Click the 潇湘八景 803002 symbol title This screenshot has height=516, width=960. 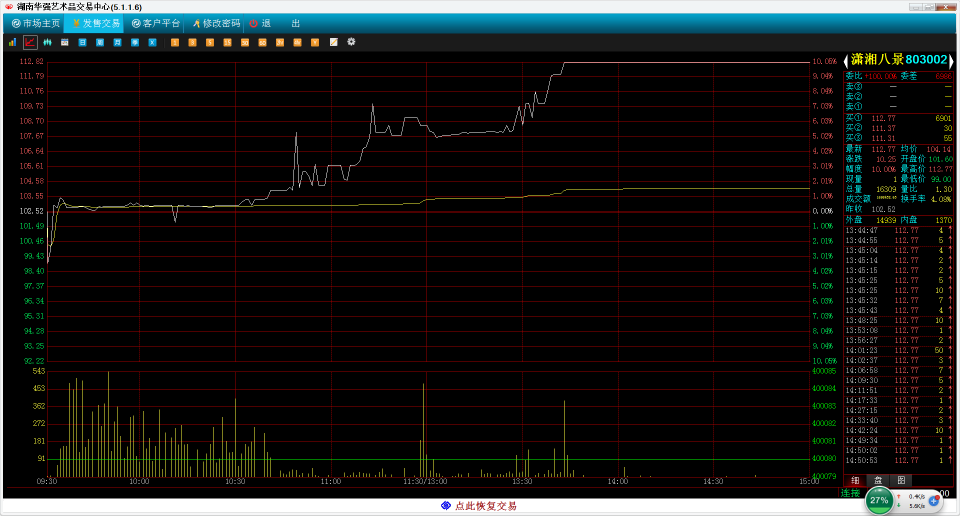899,59
